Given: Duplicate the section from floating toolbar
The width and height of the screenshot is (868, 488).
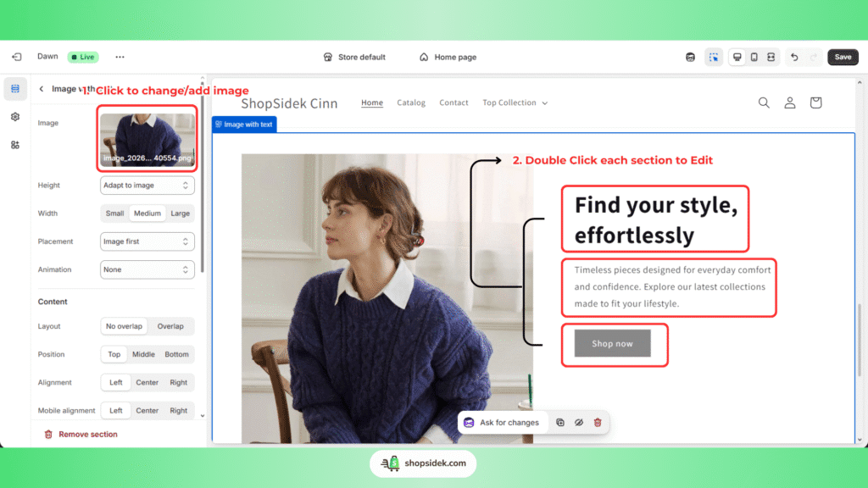Looking at the screenshot, I should click(560, 422).
